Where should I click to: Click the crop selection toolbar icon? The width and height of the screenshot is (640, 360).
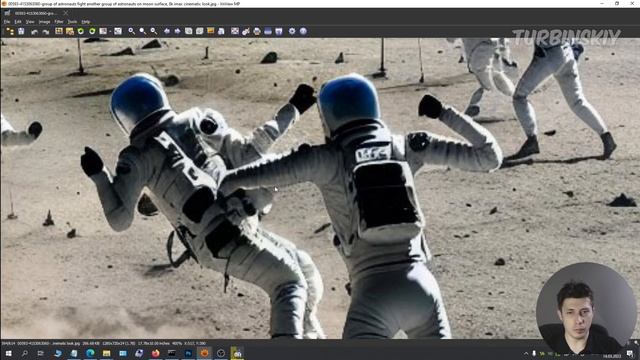point(59,31)
